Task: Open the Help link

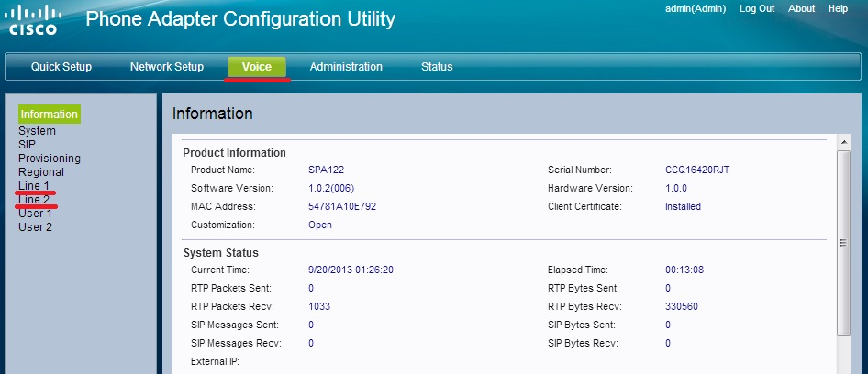Action: [x=838, y=9]
